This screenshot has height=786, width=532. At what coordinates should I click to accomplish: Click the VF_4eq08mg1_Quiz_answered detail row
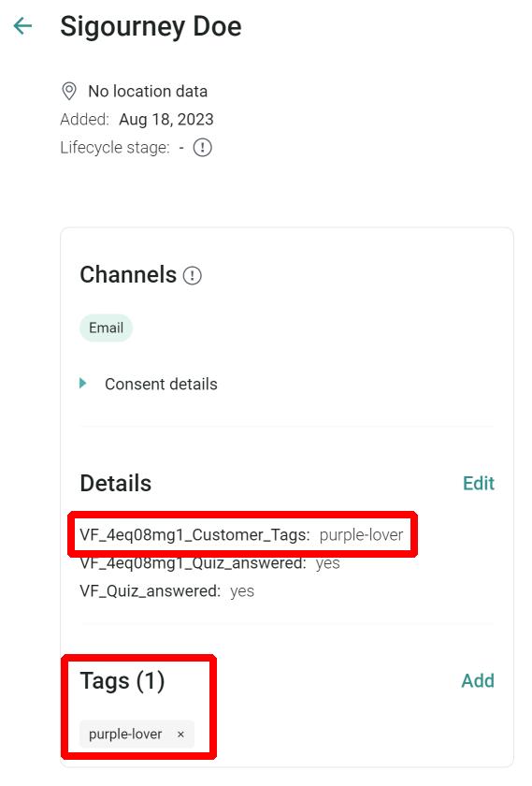tap(209, 563)
